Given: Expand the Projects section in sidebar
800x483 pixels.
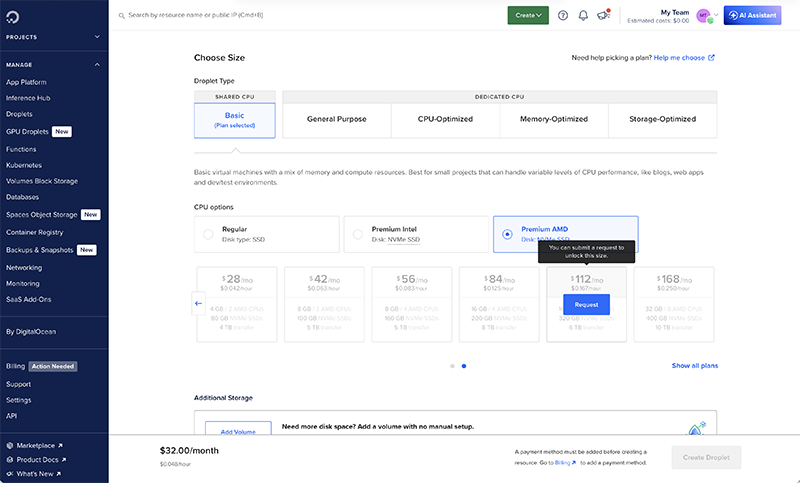Looking at the screenshot, I should pos(97,37).
